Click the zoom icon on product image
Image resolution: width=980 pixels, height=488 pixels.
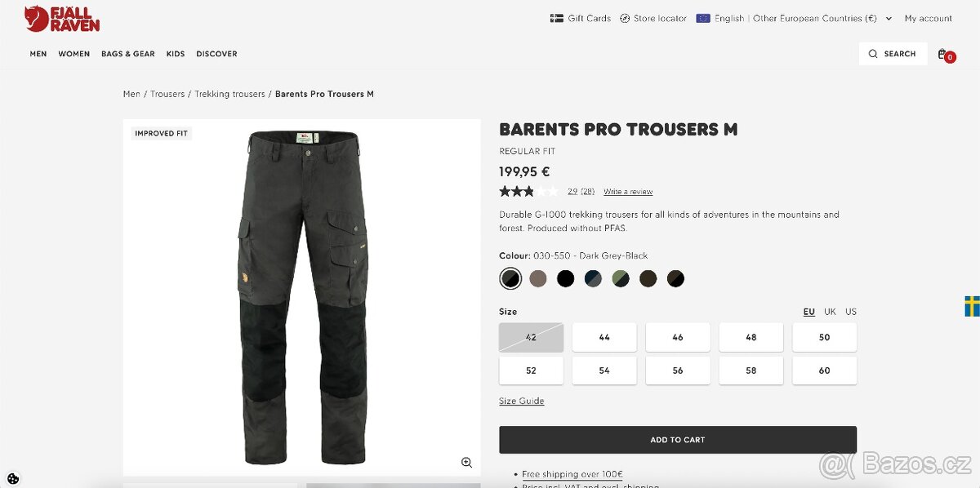(466, 462)
